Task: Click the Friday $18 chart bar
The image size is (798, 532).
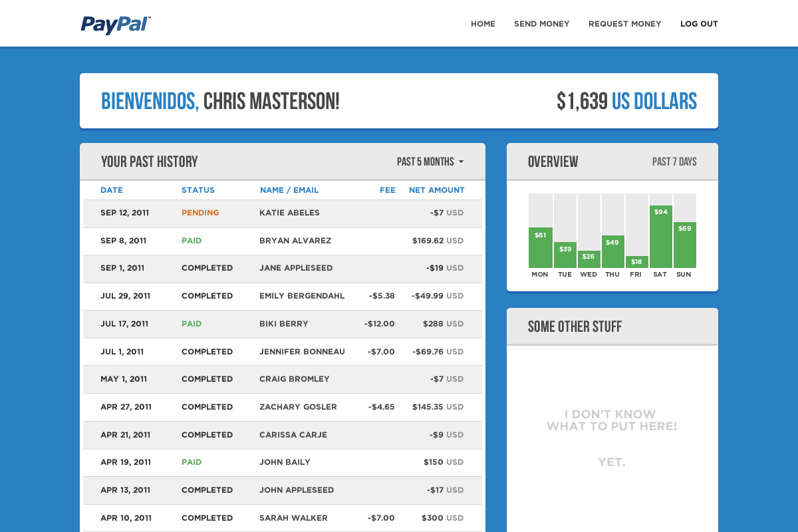Action: (637, 262)
